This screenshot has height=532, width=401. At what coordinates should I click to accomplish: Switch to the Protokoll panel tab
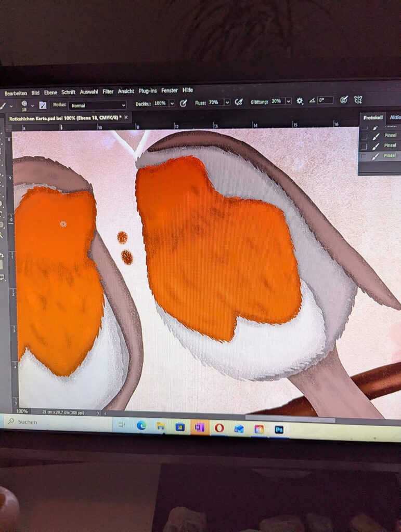click(372, 118)
